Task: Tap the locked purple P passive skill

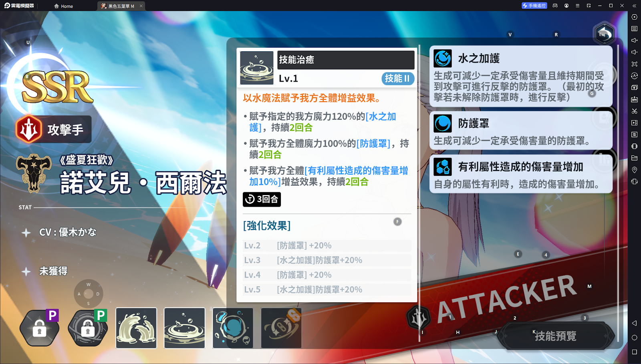Action: click(40, 328)
